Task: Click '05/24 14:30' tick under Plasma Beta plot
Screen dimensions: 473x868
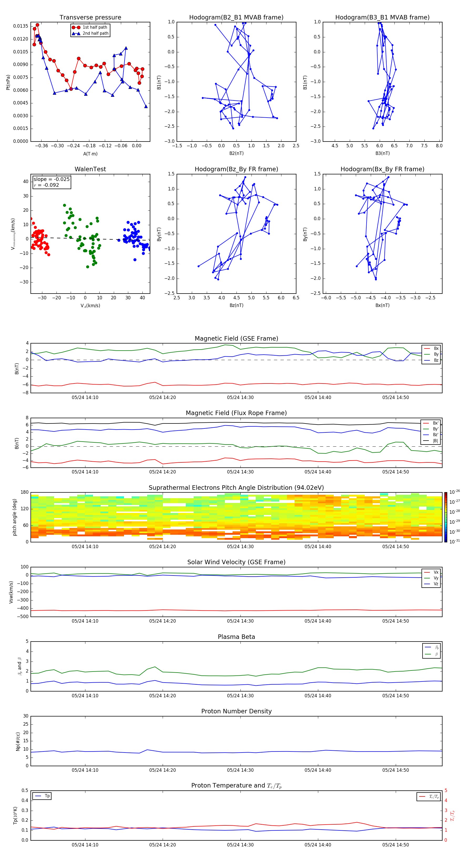Action: [240, 695]
